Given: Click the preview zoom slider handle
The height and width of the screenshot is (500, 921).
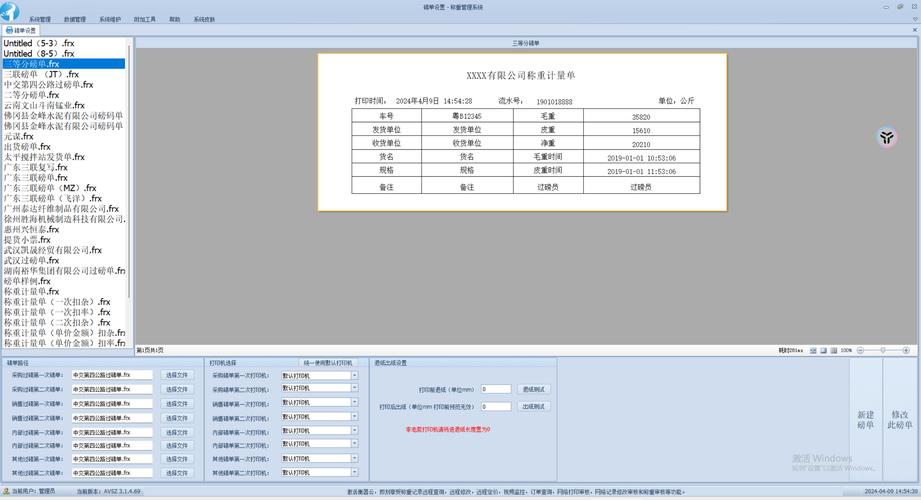Looking at the screenshot, I should [x=881, y=351].
